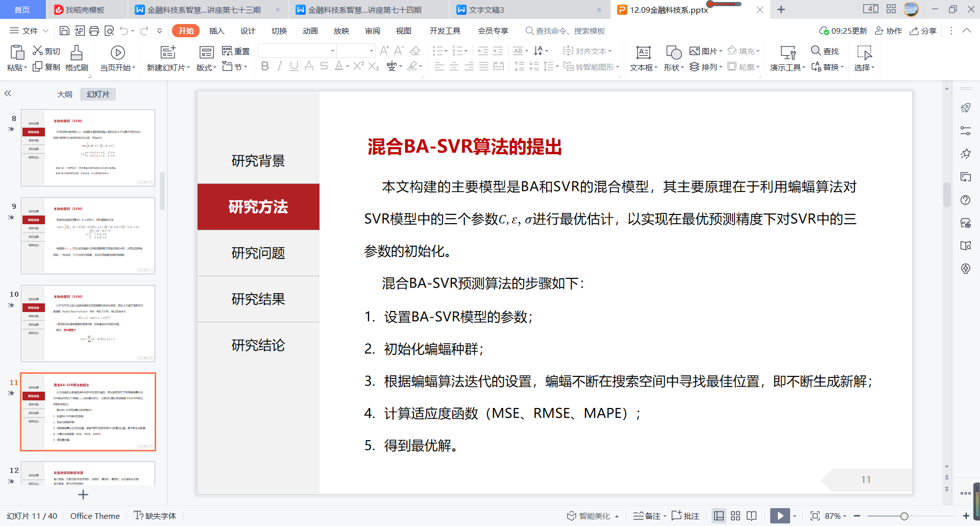Toggle Italic formatting
This screenshot has height=526, width=980.
(279, 66)
